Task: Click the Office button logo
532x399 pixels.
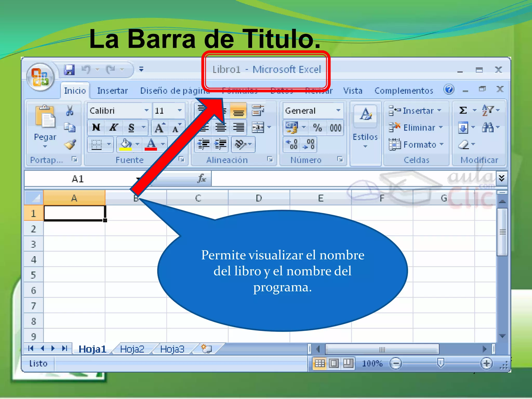Action: point(40,77)
